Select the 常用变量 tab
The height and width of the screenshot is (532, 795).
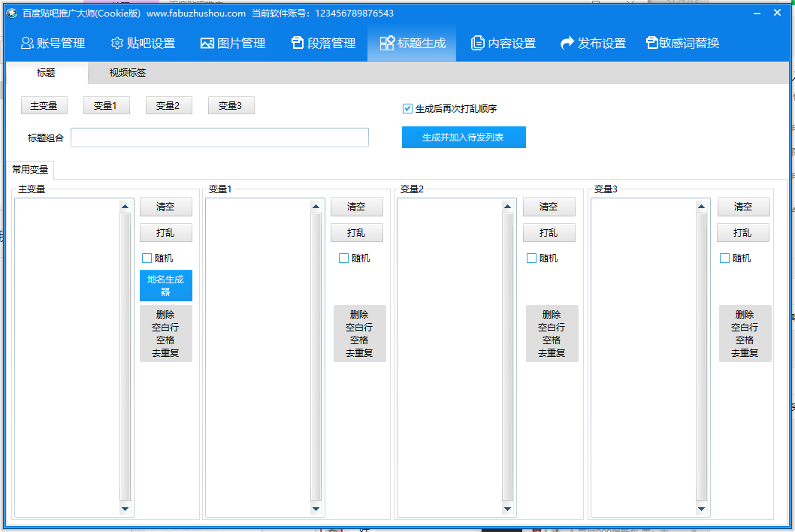tap(30, 170)
